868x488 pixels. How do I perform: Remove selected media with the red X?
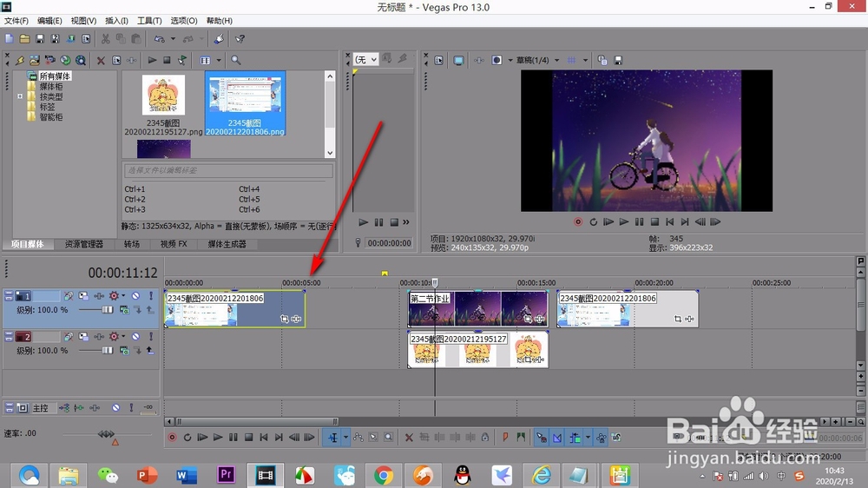coord(101,61)
